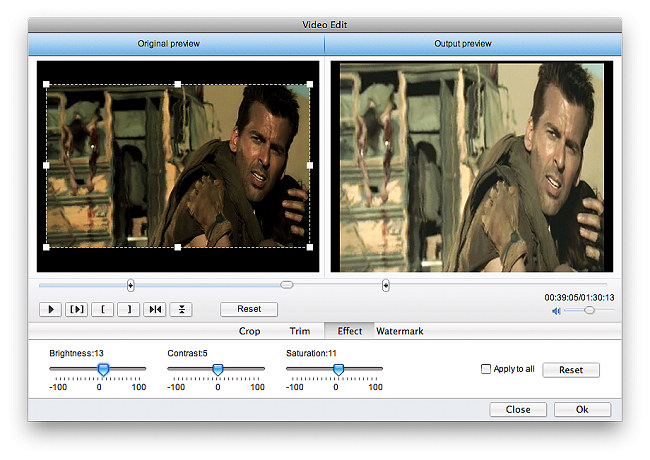Click the Saturation:11 label
Screen dimensions: 650x460
point(311,353)
